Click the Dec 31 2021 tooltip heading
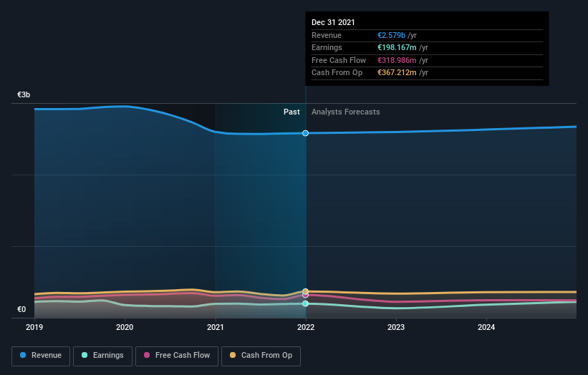This screenshot has width=588, height=375. pyautogui.click(x=333, y=22)
